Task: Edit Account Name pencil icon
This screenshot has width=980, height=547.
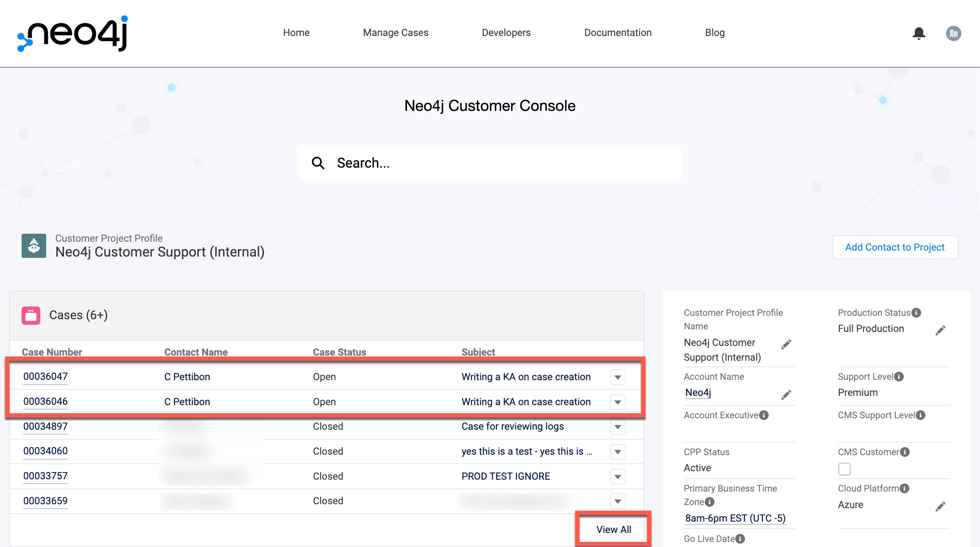Action: [786, 395]
